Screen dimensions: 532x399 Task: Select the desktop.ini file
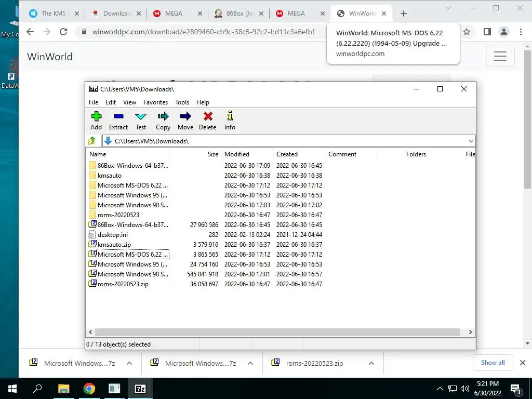(113, 234)
